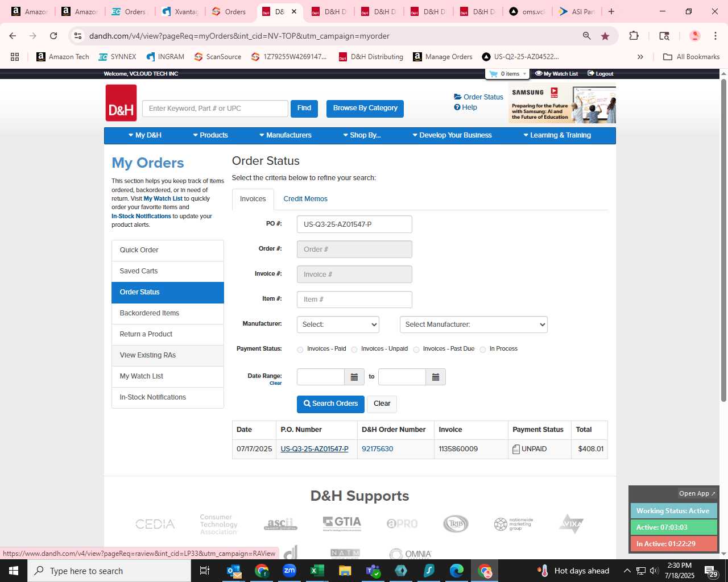Open browser extensions puzzle icon
The width and height of the screenshot is (728, 582).
[634, 36]
